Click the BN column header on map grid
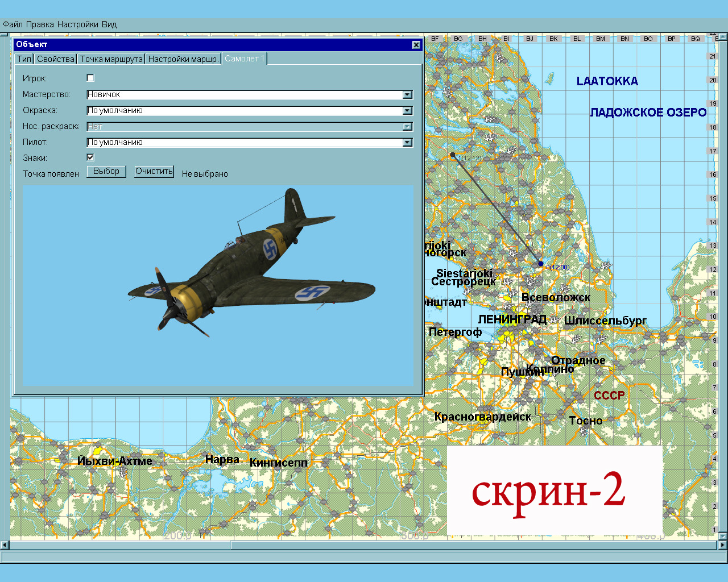The height and width of the screenshot is (582, 728). point(624,39)
